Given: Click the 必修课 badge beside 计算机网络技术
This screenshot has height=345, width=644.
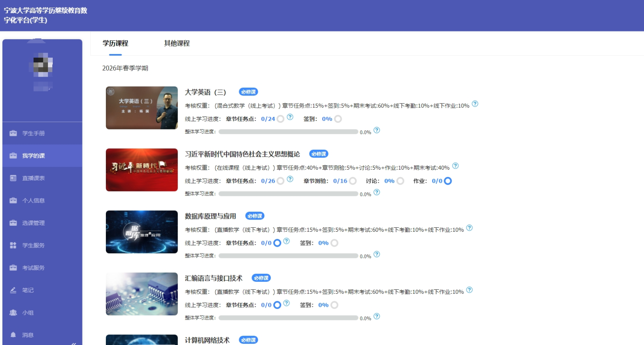Looking at the screenshot, I should coord(248,340).
